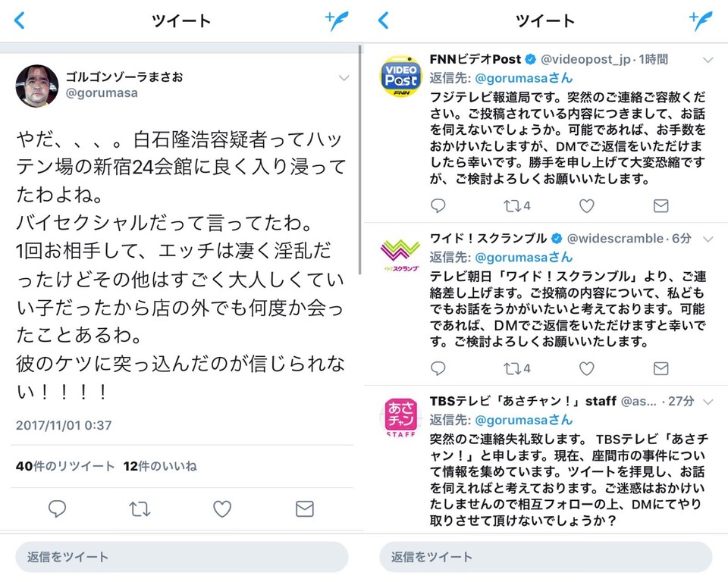Open the ゴルゴンゾーラまさお profile avatar
This screenshot has height=582, width=728.
[x=37, y=86]
